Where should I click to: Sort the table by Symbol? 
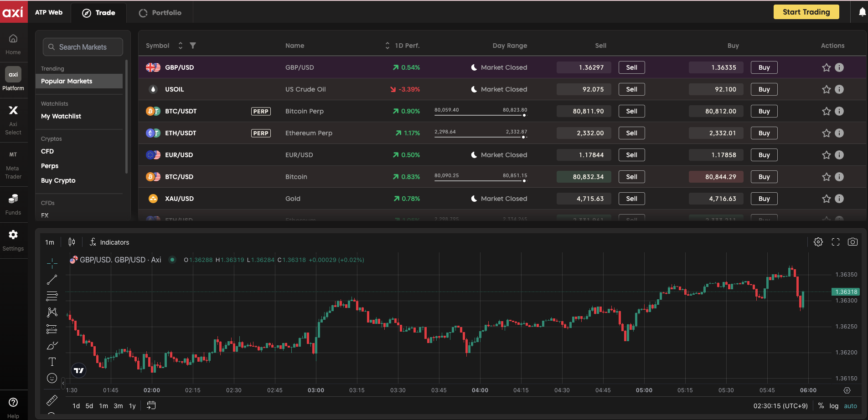(181, 46)
